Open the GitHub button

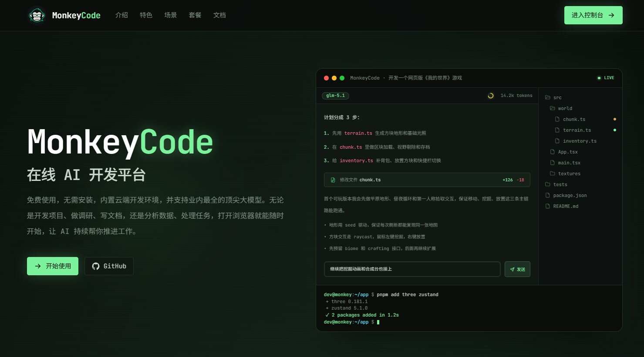(x=109, y=266)
